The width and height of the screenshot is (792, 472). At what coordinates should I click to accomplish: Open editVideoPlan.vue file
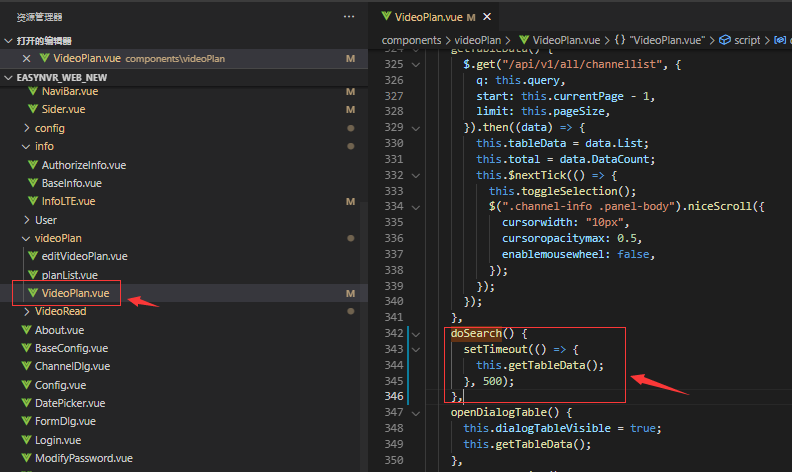coord(84,256)
